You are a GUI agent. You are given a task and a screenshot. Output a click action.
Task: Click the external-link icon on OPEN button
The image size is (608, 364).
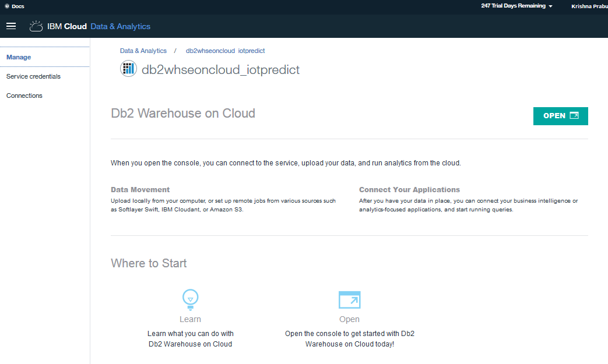click(x=574, y=115)
